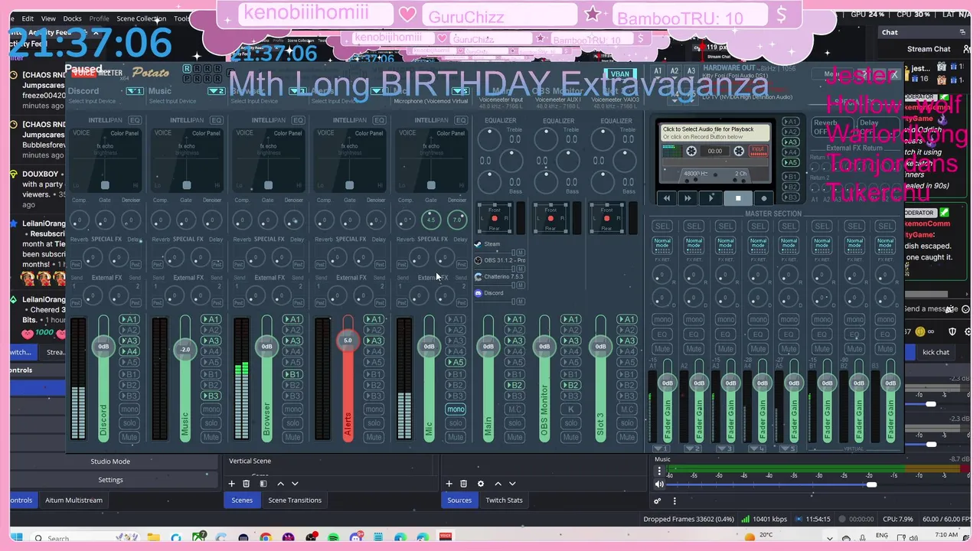
Task: Open the Docks menu in OBS
Action: pos(72,18)
